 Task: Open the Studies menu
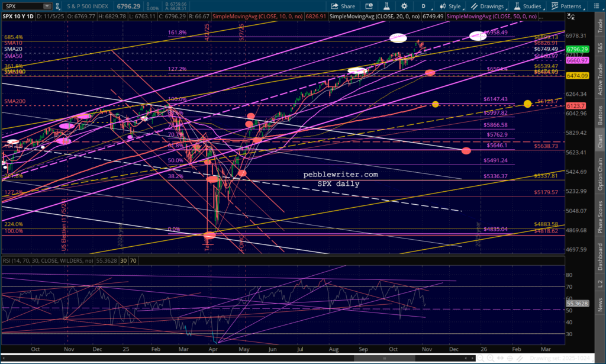pyautogui.click(x=528, y=6)
